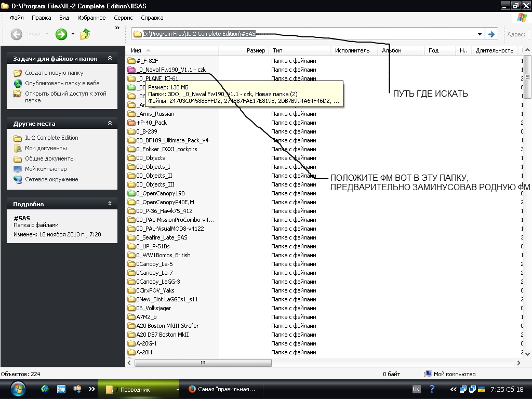Open the Вид menu

tap(64, 18)
